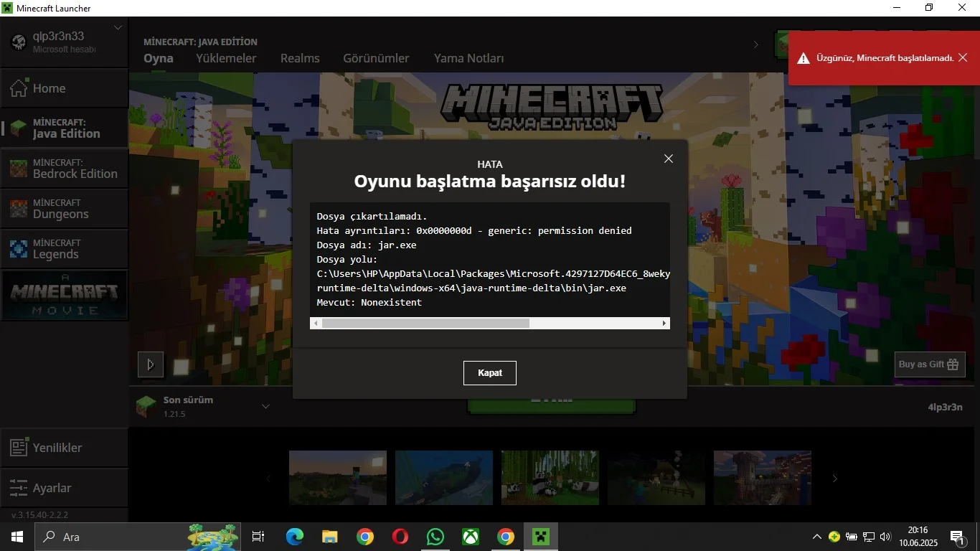The height and width of the screenshot is (551, 980).
Task: Click the news carousel previous arrow
Action: click(269, 479)
